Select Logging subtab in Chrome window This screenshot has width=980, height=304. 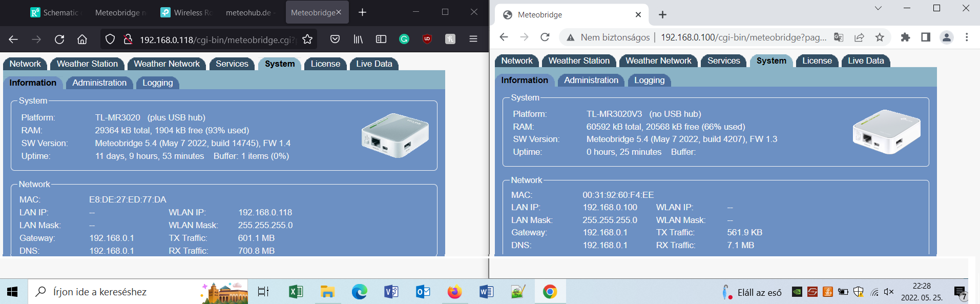coord(649,80)
